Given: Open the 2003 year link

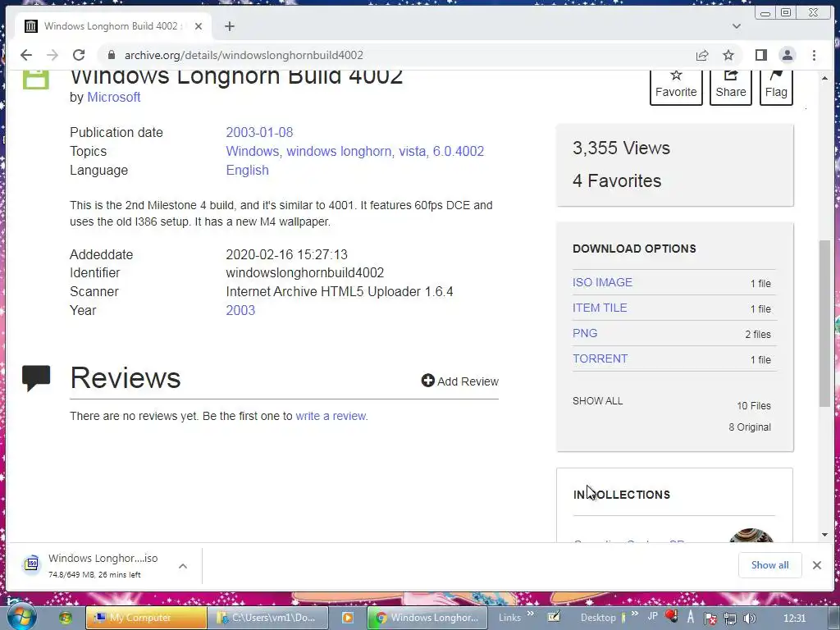Looking at the screenshot, I should pyautogui.click(x=240, y=311).
